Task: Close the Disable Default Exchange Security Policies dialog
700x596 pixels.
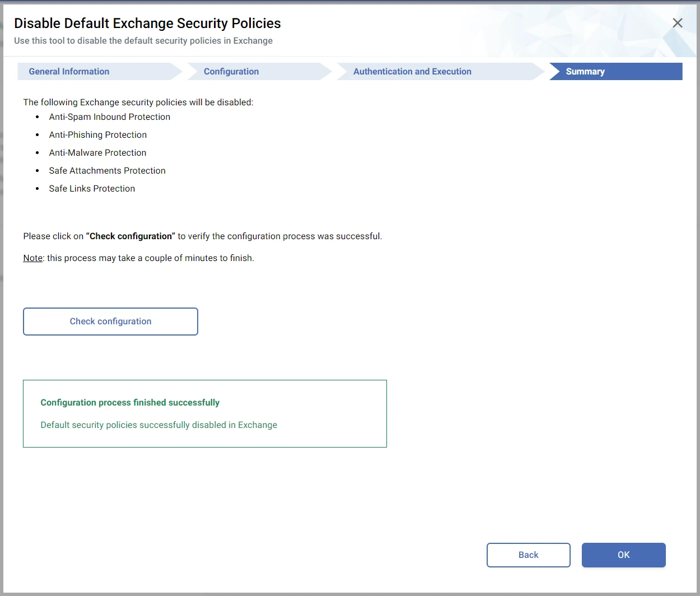Action: click(678, 23)
